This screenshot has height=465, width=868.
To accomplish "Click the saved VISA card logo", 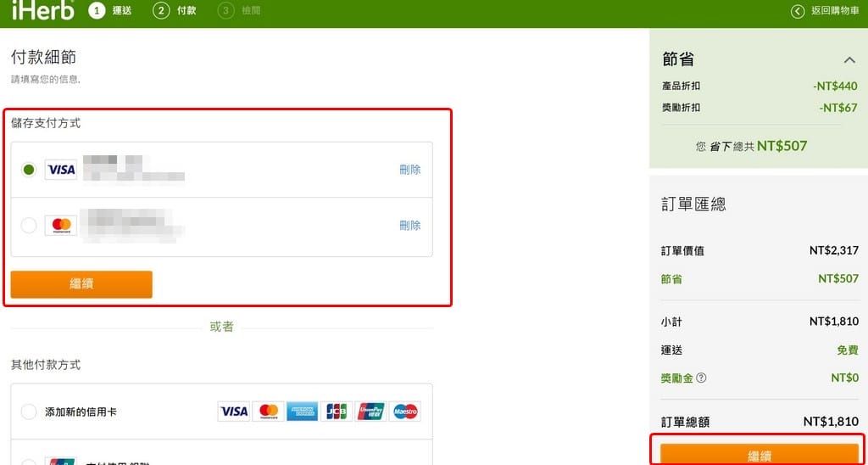I will point(61,170).
